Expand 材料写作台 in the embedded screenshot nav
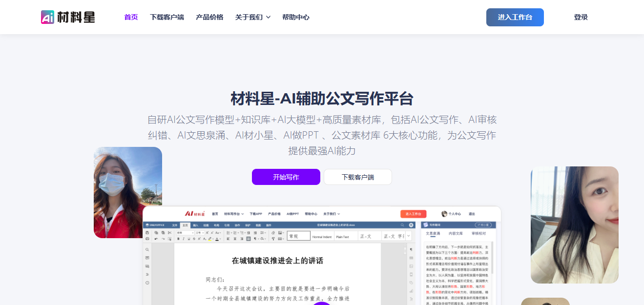Viewport: 644px width, 305px height. (x=234, y=214)
